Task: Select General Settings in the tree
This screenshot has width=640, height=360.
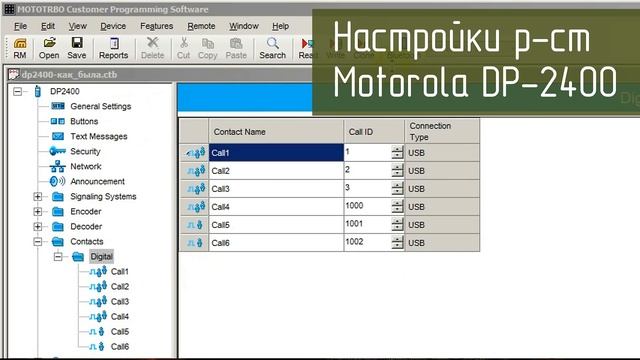Action: click(100, 106)
